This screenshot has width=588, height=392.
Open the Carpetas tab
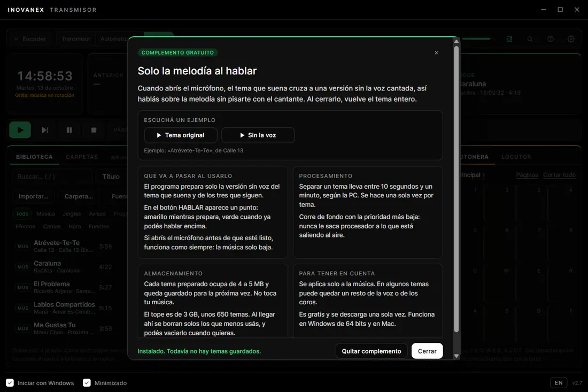pyautogui.click(x=82, y=157)
